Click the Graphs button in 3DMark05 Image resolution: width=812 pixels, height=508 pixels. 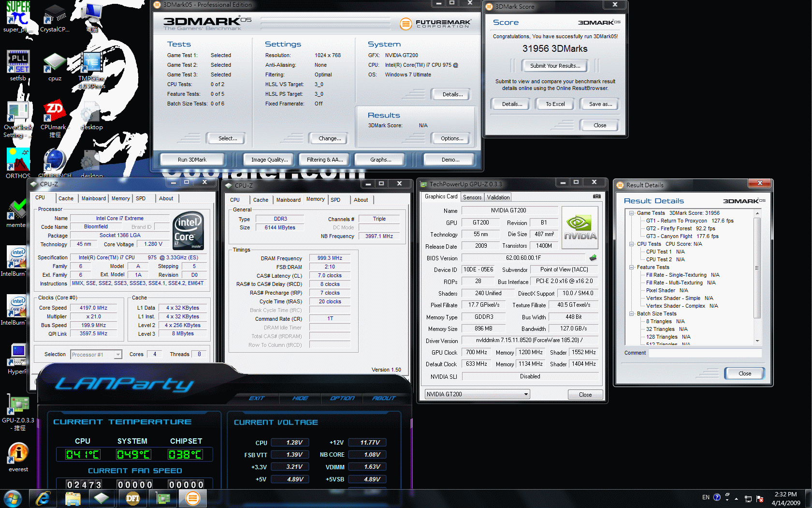click(x=381, y=160)
